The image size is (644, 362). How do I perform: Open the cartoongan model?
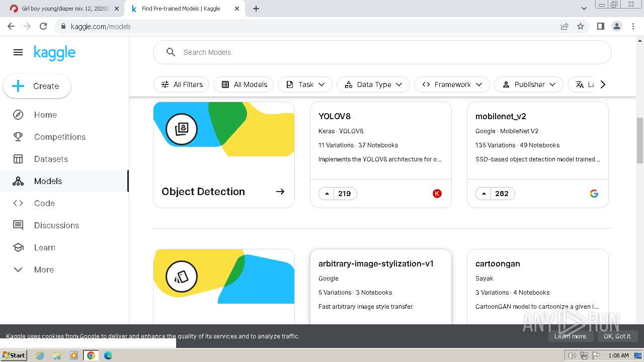pyautogui.click(x=538, y=287)
